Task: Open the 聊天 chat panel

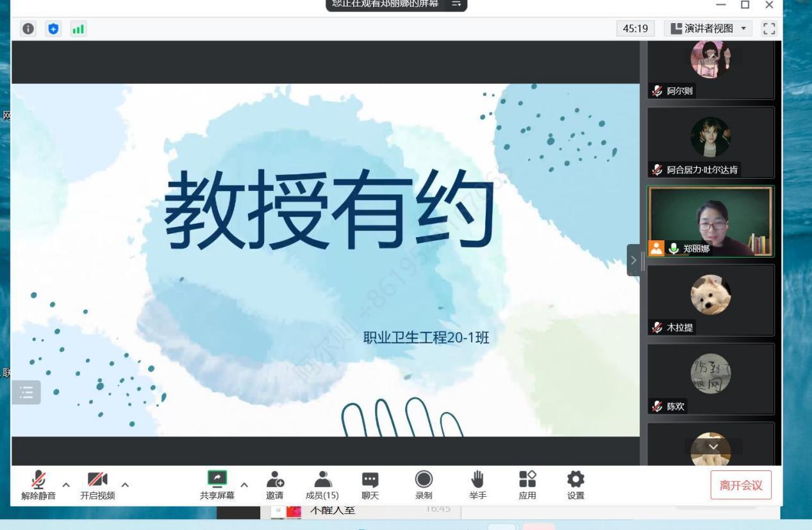Action: point(370,484)
